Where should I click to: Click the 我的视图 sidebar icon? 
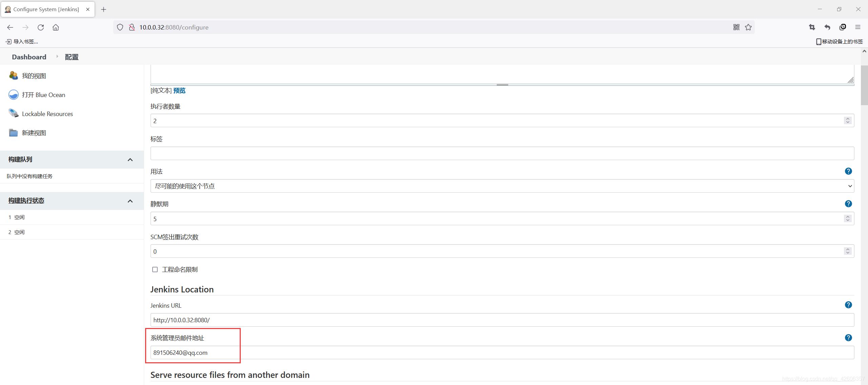pos(14,75)
